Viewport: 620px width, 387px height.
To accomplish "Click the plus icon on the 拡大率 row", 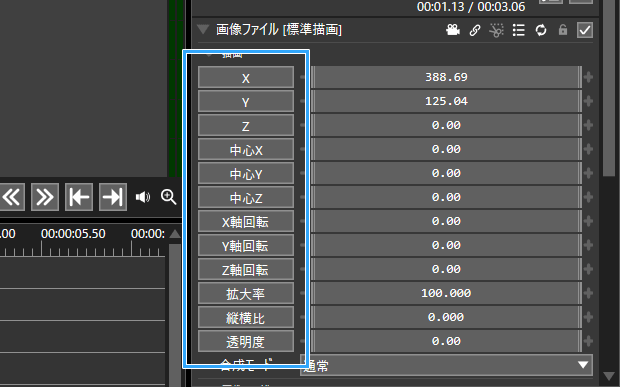I will [588, 293].
